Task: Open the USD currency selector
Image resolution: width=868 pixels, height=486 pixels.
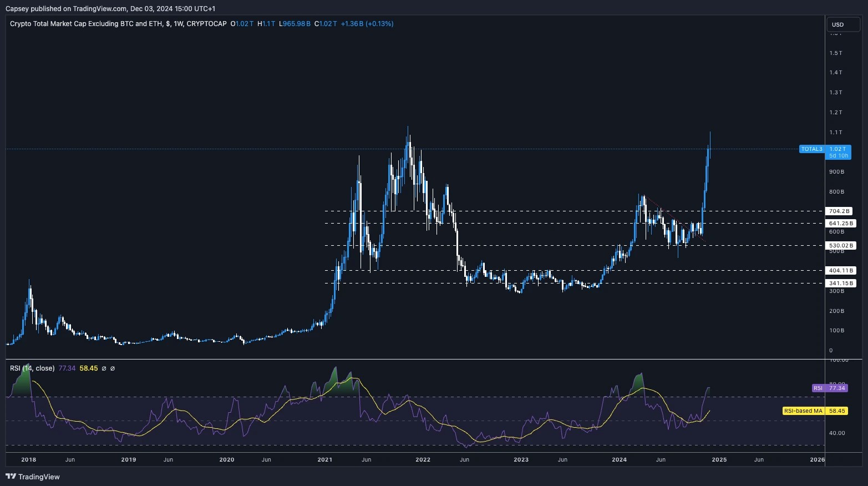Action: point(842,24)
